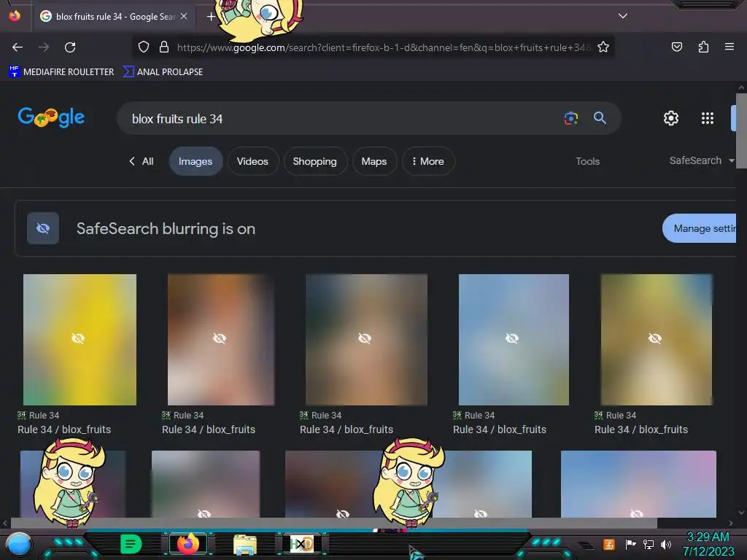
Task: Click the page vertical scrollbar thumb
Action: [x=741, y=131]
